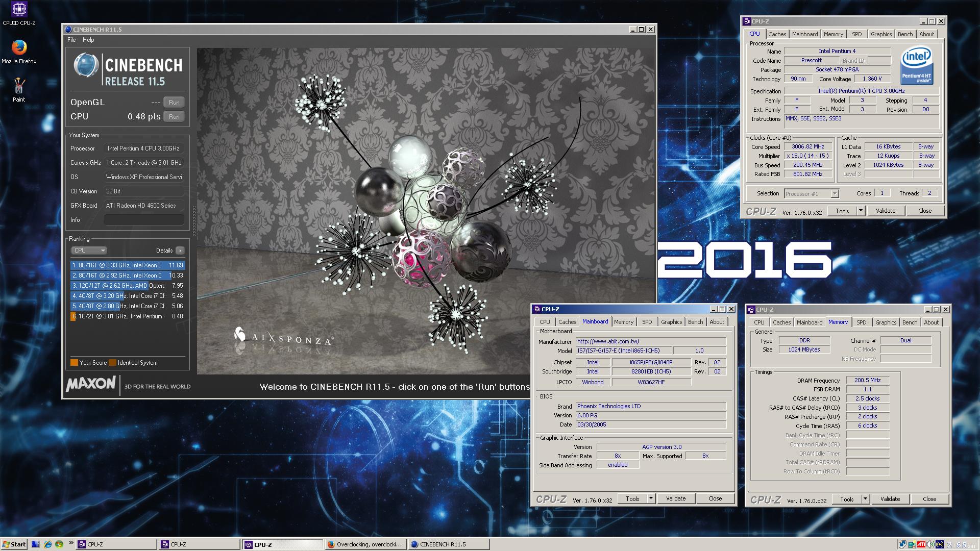Click Validate in the top-right CPU-Z window
The image size is (980, 551).
(x=885, y=211)
